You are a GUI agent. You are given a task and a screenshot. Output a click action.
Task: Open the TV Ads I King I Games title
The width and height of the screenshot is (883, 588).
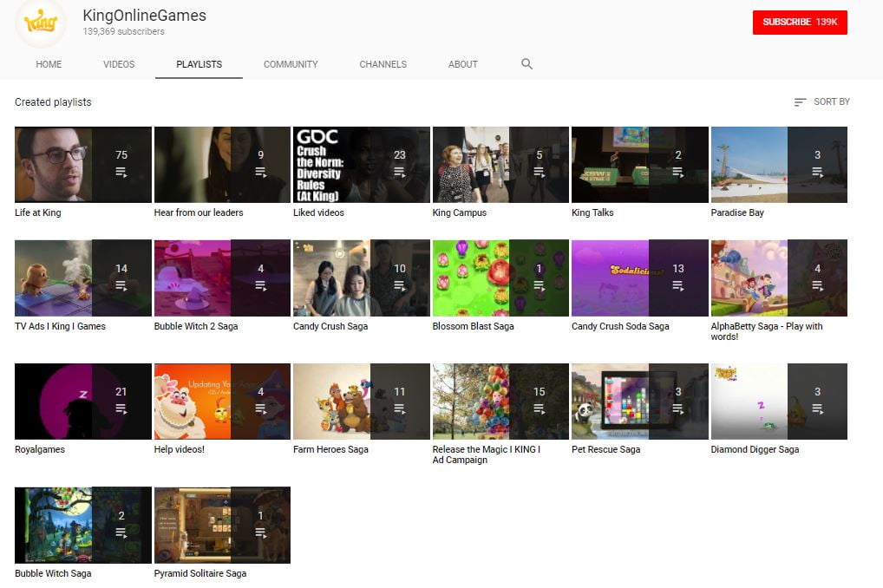(x=60, y=327)
